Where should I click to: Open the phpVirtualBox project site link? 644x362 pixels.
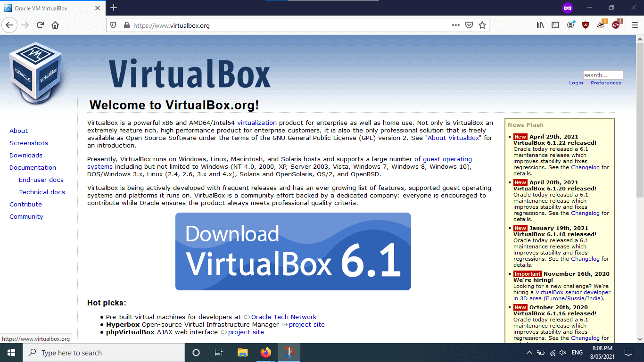(246, 332)
